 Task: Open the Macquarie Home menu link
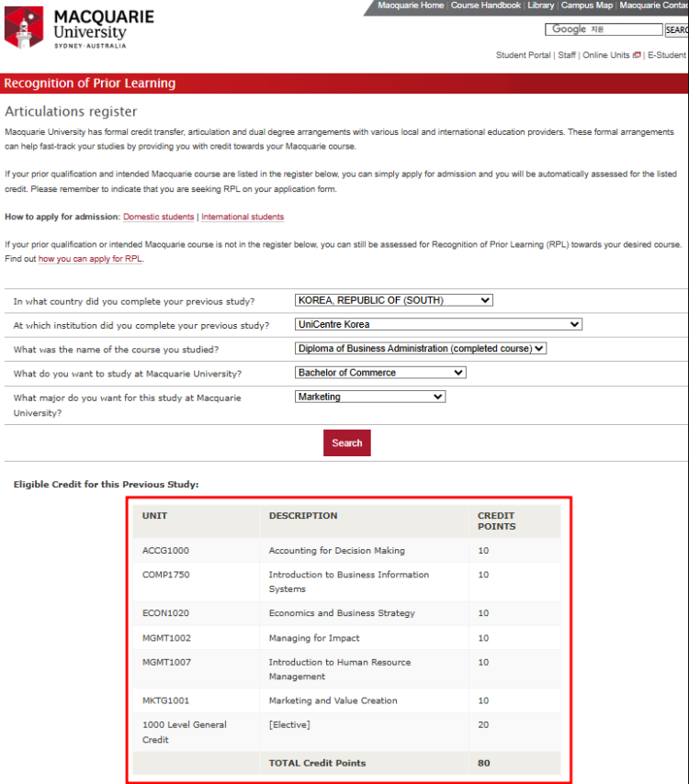pyautogui.click(x=411, y=6)
